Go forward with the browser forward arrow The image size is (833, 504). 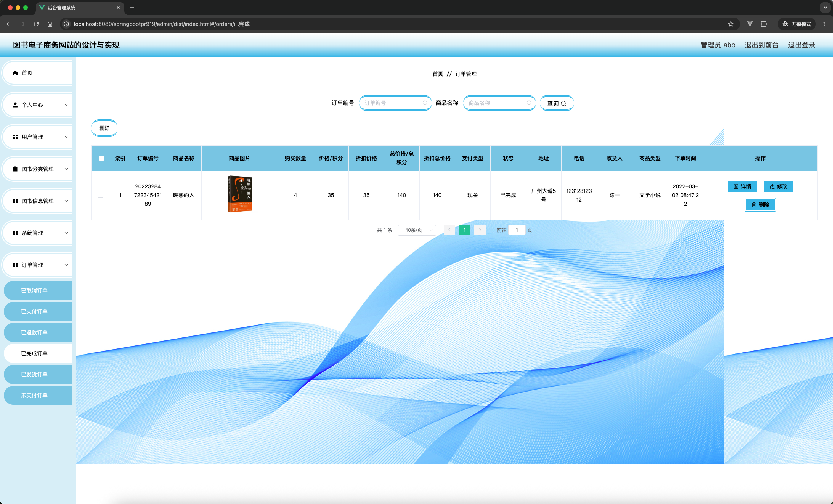(x=22, y=24)
